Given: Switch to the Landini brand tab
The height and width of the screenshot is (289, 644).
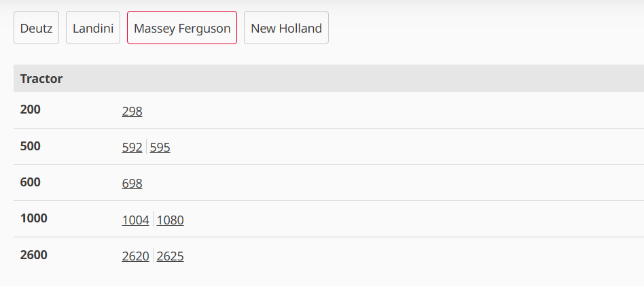Looking at the screenshot, I should 93,29.
